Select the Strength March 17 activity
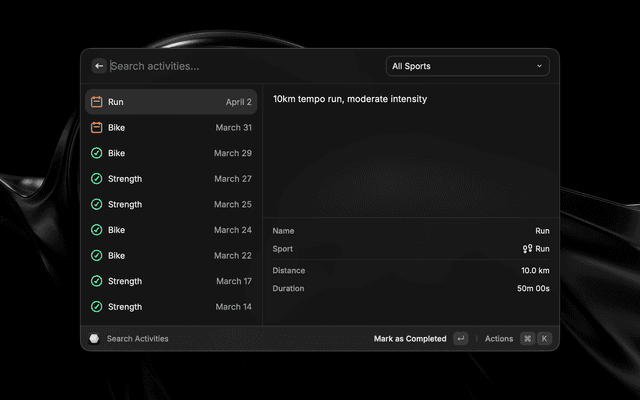Image resolution: width=640 pixels, height=400 pixels. coord(171,281)
